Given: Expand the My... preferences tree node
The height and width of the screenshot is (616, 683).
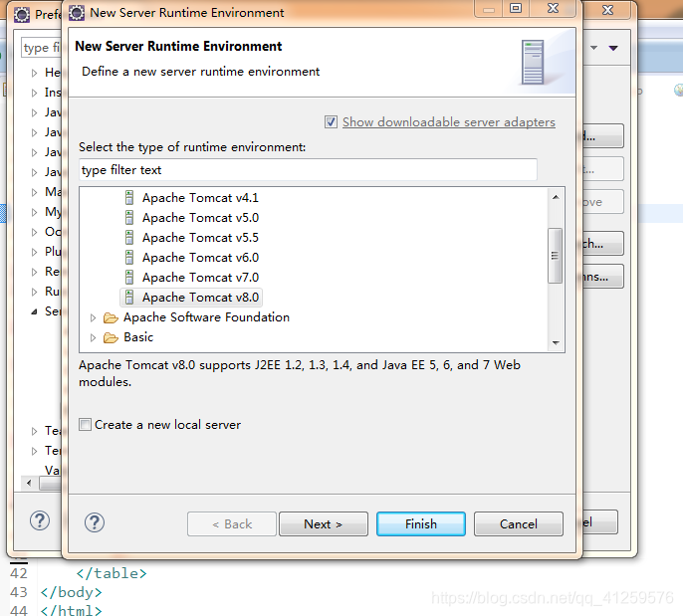Looking at the screenshot, I should [x=35, y=212].
